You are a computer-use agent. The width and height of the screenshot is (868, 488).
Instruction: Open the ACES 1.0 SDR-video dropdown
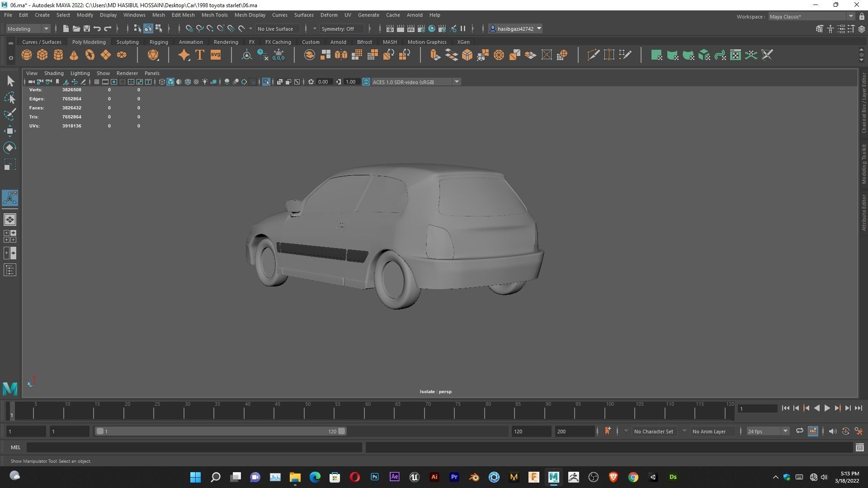(415, 82)
